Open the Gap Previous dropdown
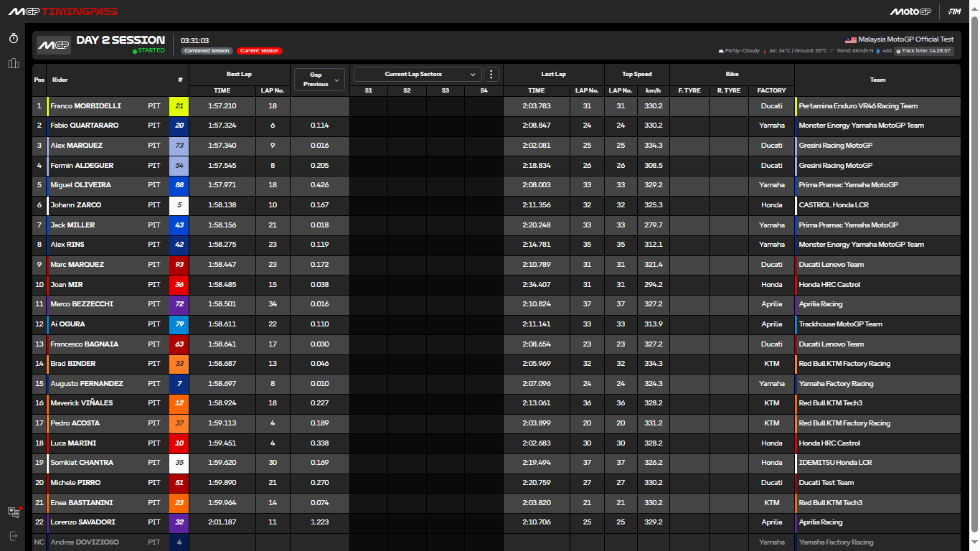Image resolution: width=980 pixels, height=551 pixels. [x=319, y=79]
